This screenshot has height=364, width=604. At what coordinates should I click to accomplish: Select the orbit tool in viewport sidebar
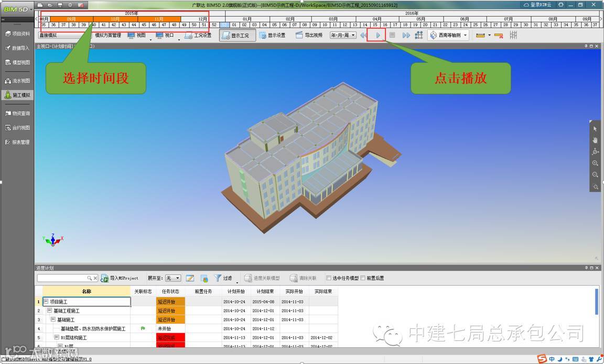[595, 151]
